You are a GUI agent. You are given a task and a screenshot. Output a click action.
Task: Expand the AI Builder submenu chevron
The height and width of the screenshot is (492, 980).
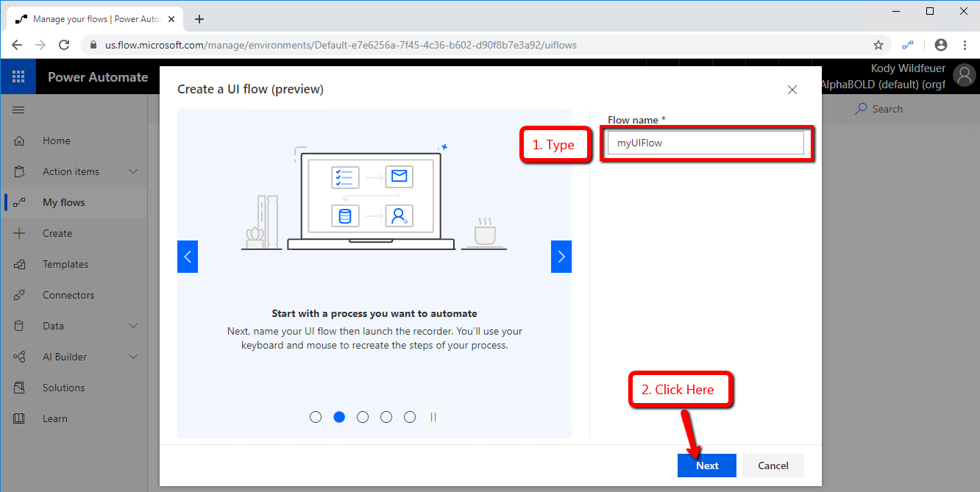(133, 357)
